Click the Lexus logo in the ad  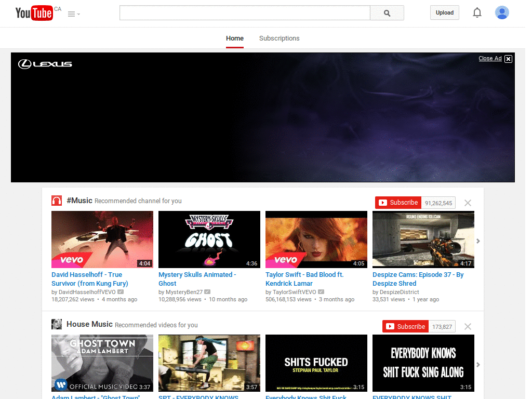coord(45,64)
